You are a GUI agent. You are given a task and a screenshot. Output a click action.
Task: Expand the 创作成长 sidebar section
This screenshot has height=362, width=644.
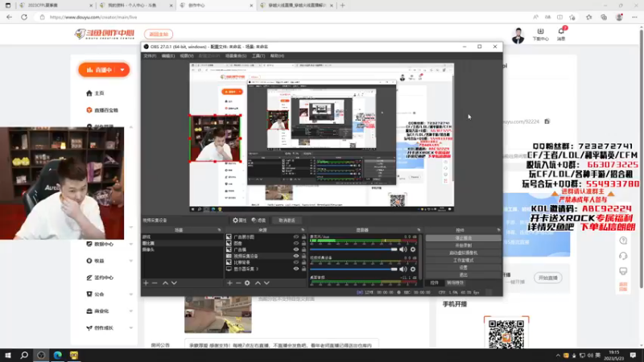(x=131, y=328)
